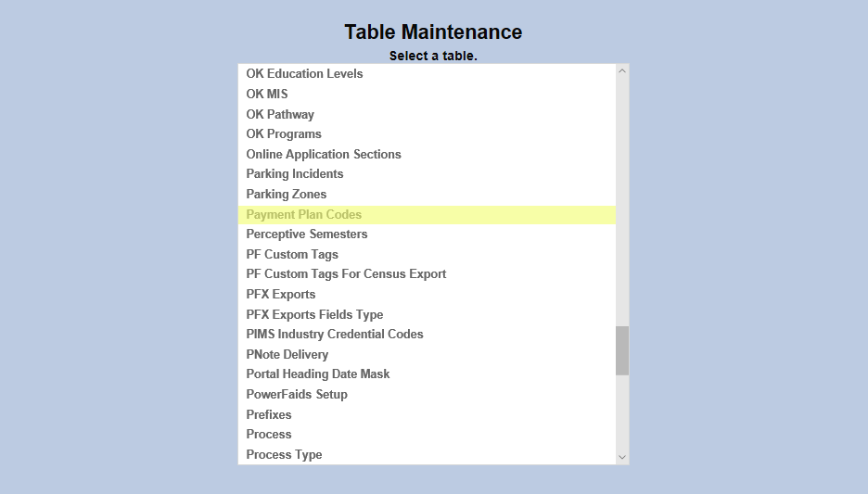Click the scrollbar up arrow
This screenshot has width=868, height=494.
(x=622, y=70)
